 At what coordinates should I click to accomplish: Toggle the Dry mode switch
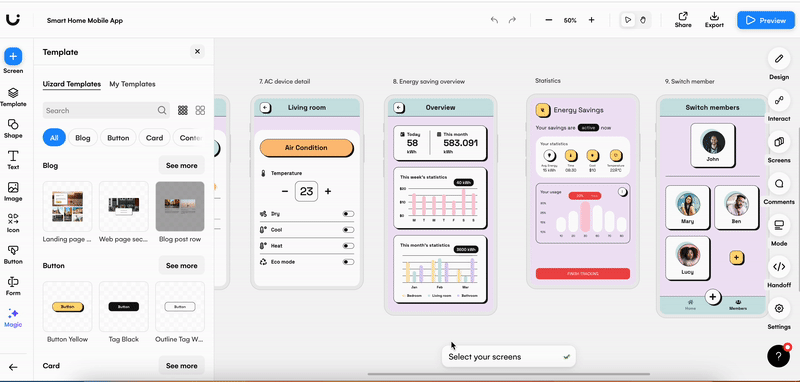(x=348, y=214)
